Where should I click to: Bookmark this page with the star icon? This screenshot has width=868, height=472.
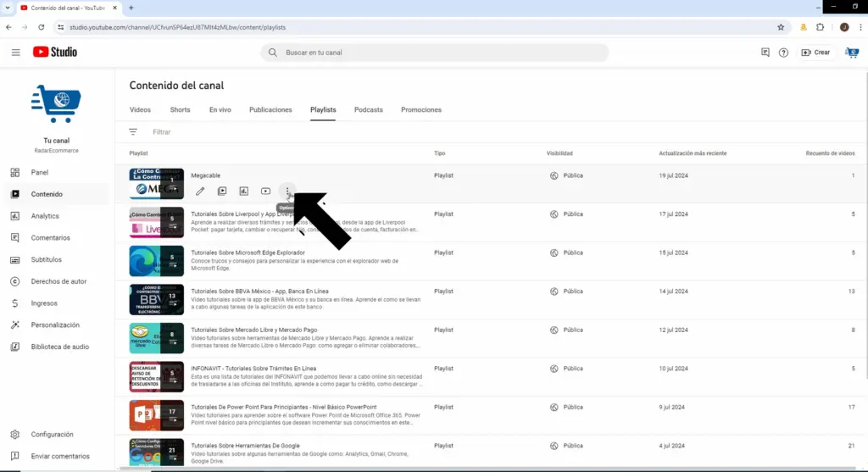[781, 27]
